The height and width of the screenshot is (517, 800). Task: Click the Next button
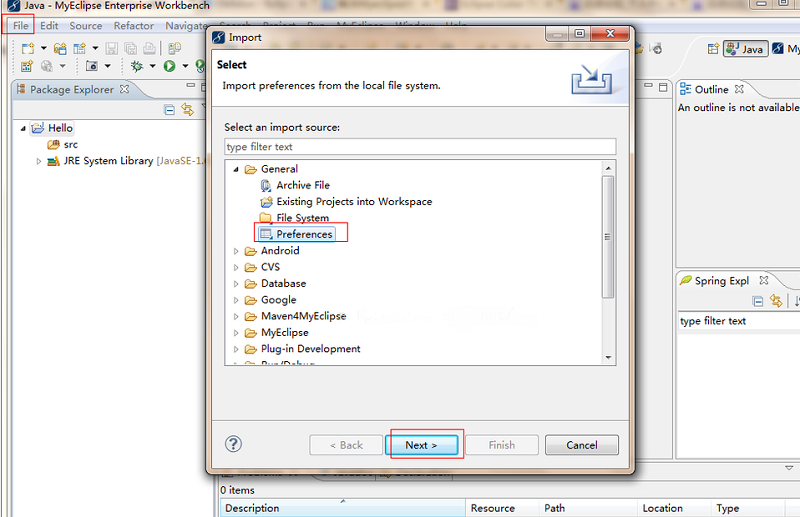click(421, 445)
